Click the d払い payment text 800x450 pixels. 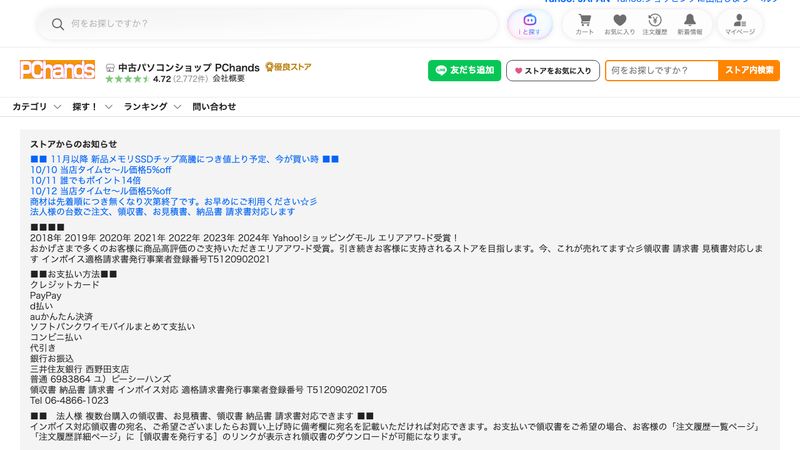pos(41,306)
